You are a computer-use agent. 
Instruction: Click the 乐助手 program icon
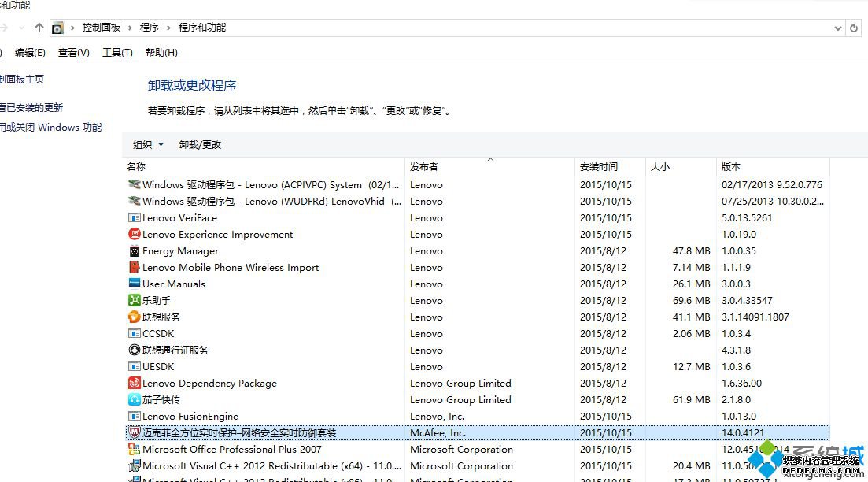click(x=134, y=300)
